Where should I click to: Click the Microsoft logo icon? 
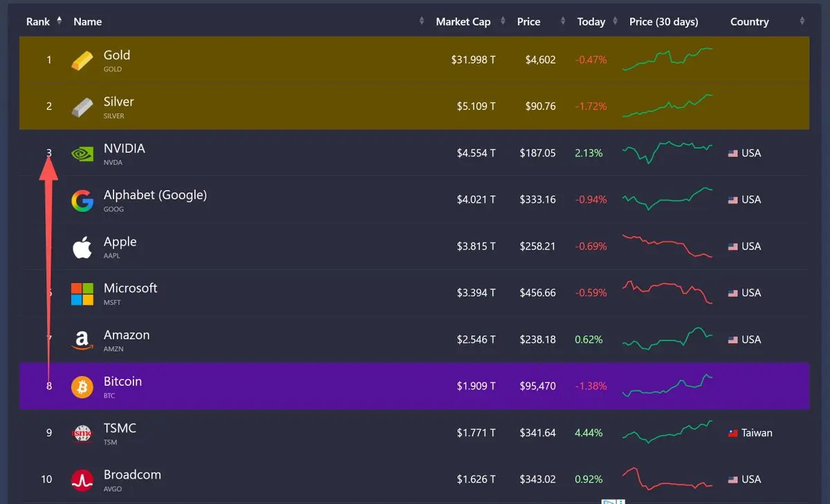(82, 293)
